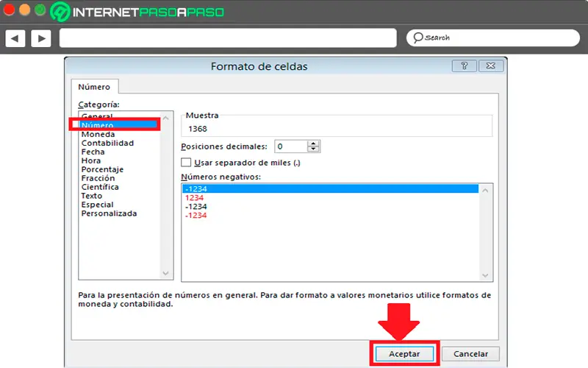588x368 pixels.
Task: Click the magnifier icon in Search box
Action: click(417, 38)
